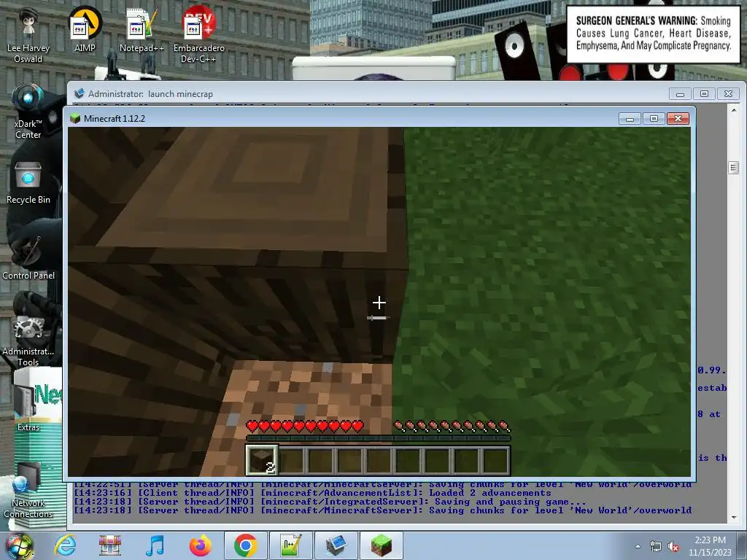This screenshot has height=560, width=747.
Task: Launch Internet Explorer from the taskbar
Action: coord(65,545)
